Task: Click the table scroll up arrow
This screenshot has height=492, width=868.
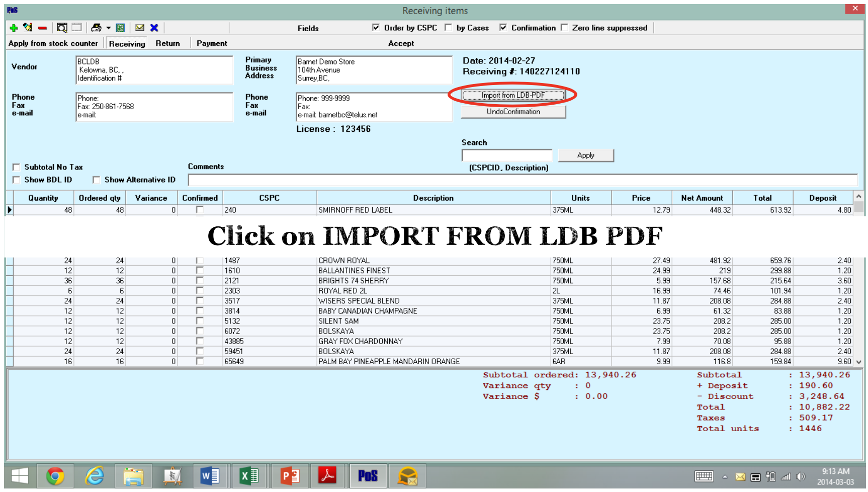Action: [x=858, y=196]
